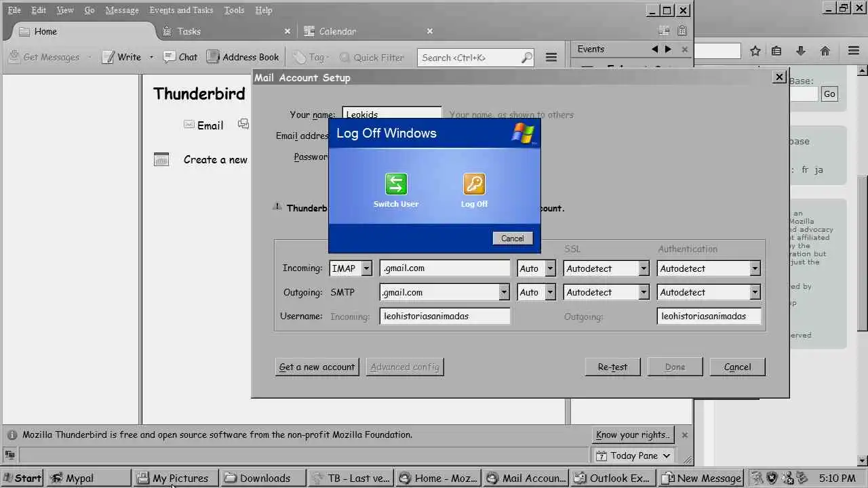Image resolution: width=868 pixels, height=488 pixels.
Task: Click the Re-test button
Action: point(612,367)
